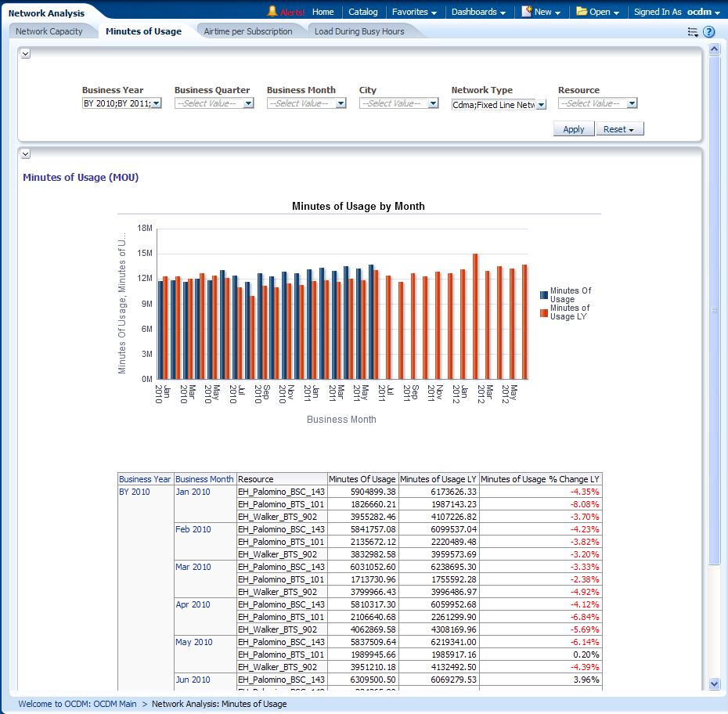Click the page options icon
Screen dimensions: 728x714
point(693,32)
